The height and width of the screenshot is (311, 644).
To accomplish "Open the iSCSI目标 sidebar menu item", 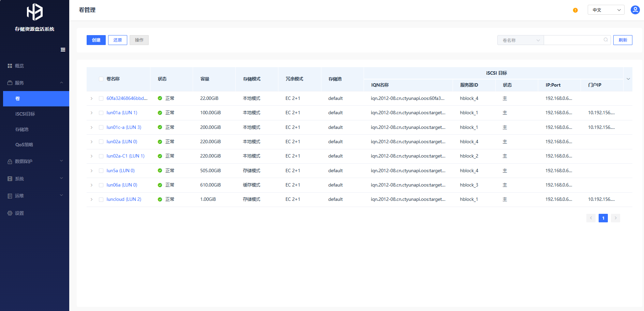I will [25, 114].
